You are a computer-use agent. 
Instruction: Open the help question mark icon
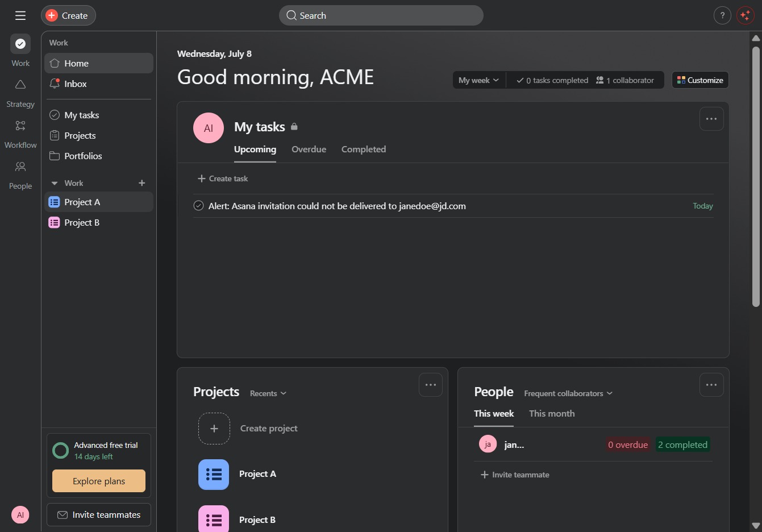pos(722,15)
